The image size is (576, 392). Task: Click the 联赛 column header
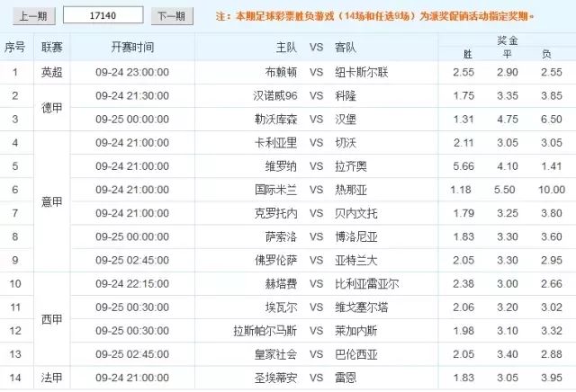coord(52,47)
